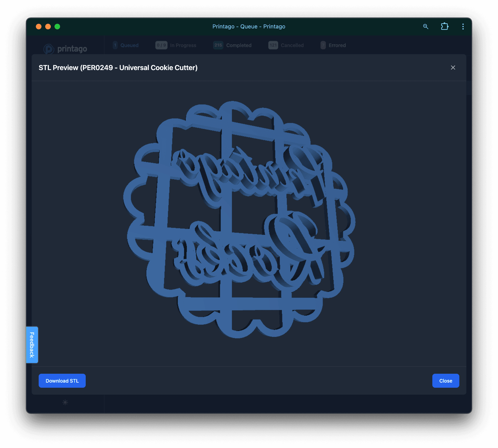Click the green maximize traffic light button
Screen dimensions: 498x448
[57, 26]
